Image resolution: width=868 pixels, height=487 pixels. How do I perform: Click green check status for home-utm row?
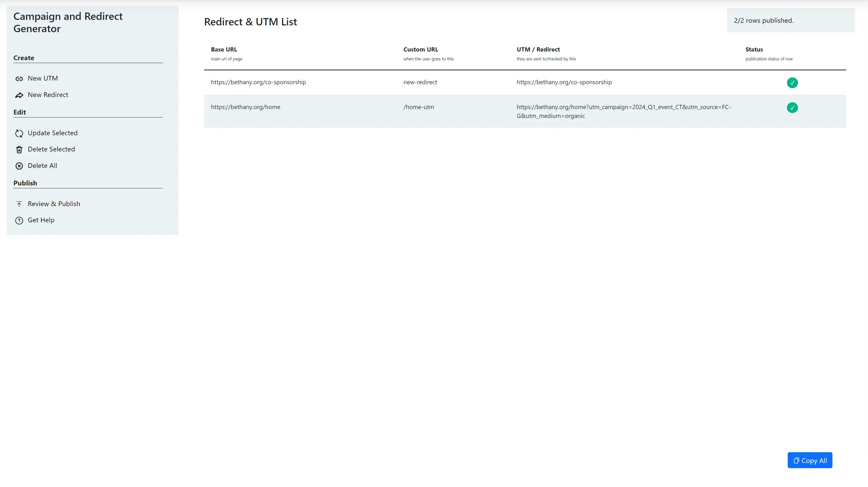click(792, 107)
